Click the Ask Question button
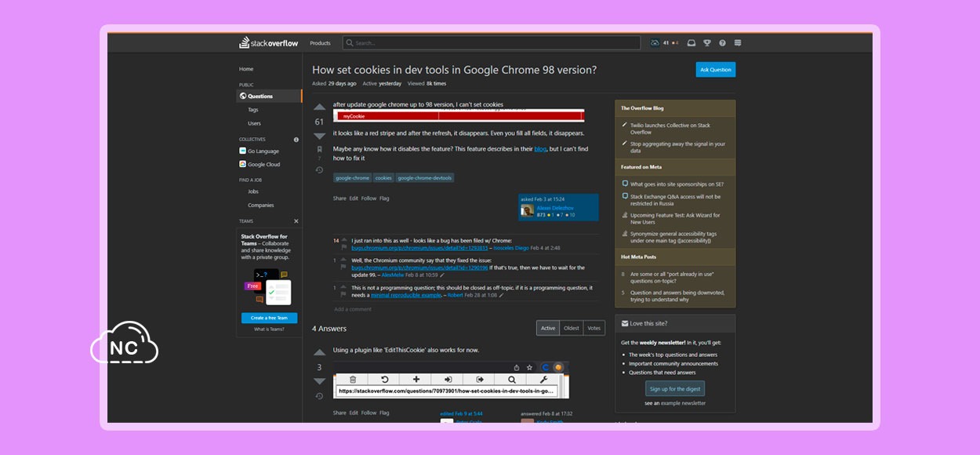The image size is (980, 455). [x=716, y=70]
